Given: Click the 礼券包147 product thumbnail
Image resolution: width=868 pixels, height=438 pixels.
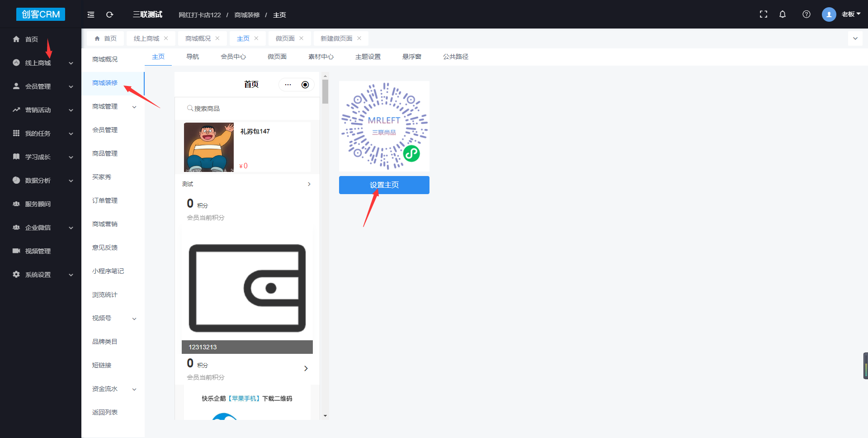Looking at the screenshot, I should [x=209, y=147].
